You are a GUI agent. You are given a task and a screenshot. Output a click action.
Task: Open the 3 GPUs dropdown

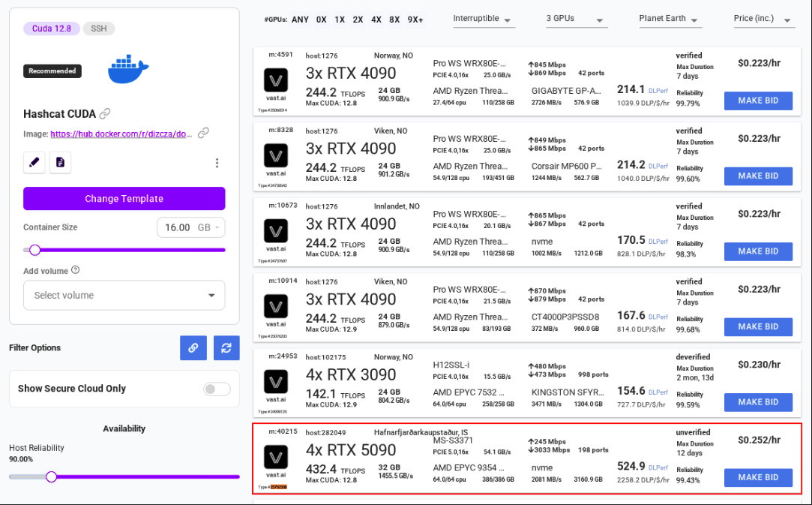[577, 20]
